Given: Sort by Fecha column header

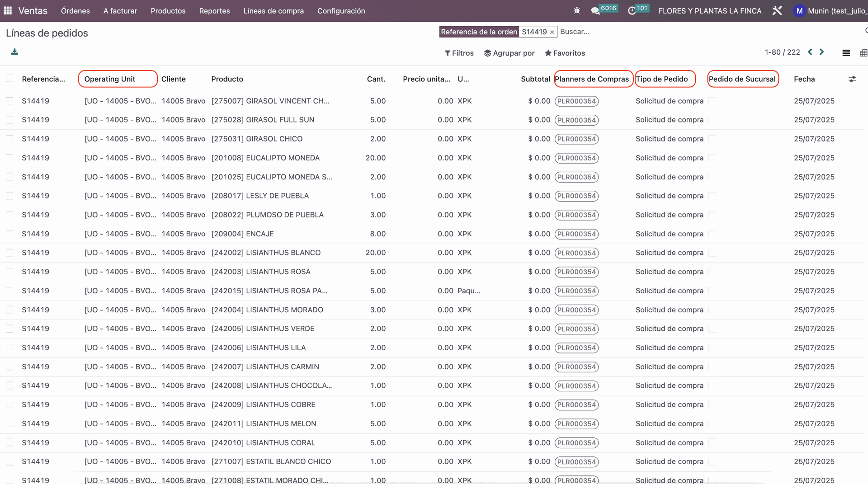Looking at the screenshot, I should tap(804, 79).
